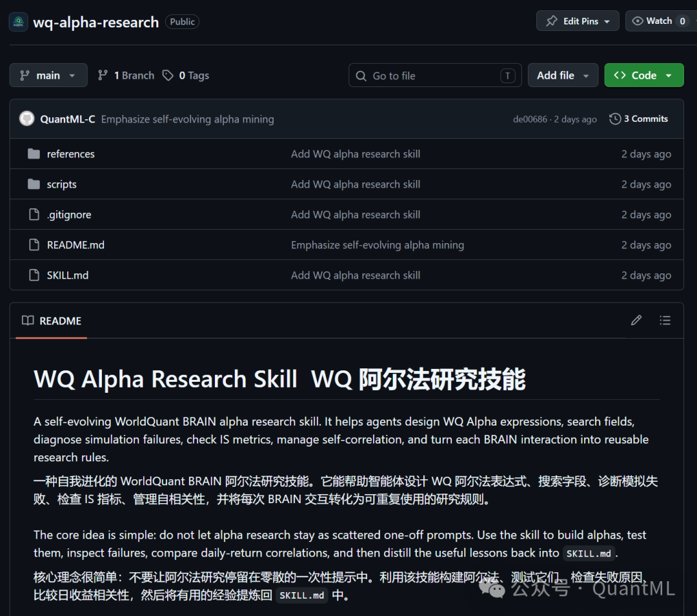This screenshot has height=616, width=697.
Task: Expand the Add file dropdown
Action: pyautogui.click(x=563, y=75)
